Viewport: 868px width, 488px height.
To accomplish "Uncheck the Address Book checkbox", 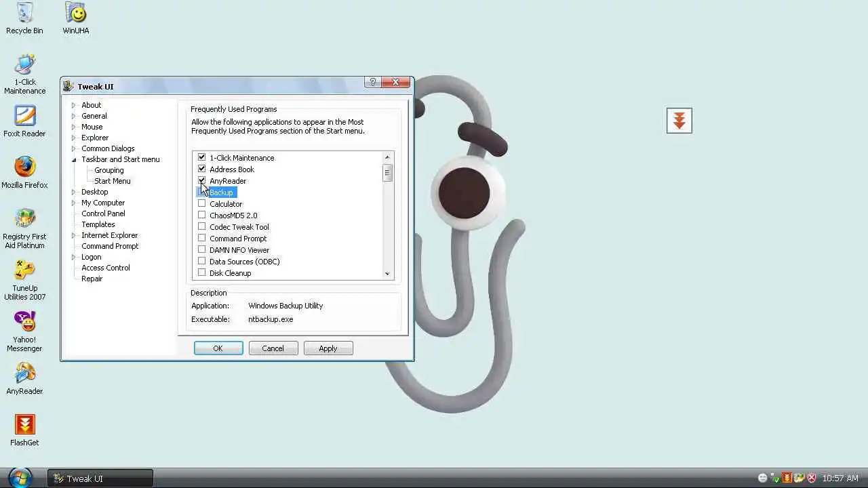I will coord(201,169).
